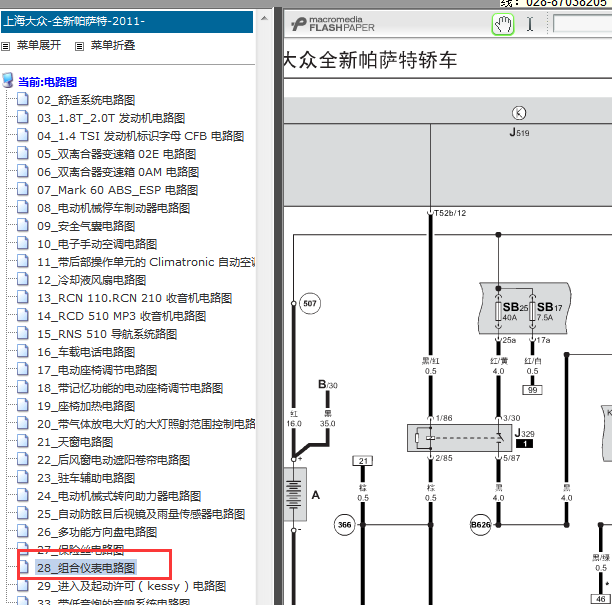The height and width of the screenshot is (605, 612).
Task: Click the computer icon beside 当前:电路图
Action: (x=8, y=80)
